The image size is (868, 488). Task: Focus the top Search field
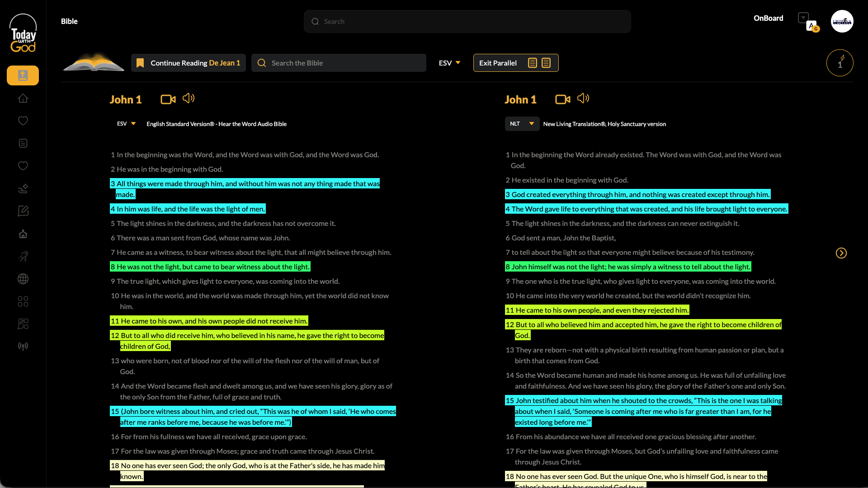[x=467, y=22]
